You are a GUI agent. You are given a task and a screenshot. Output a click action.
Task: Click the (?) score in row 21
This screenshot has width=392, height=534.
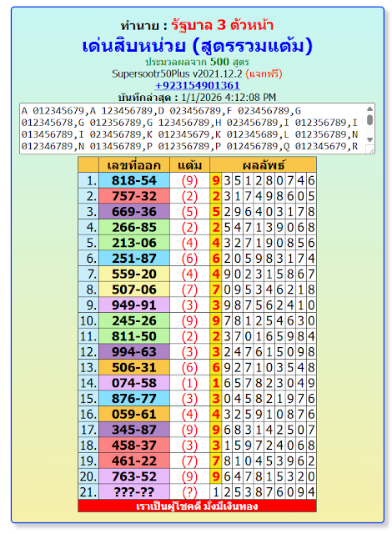[x=189, y=492]
